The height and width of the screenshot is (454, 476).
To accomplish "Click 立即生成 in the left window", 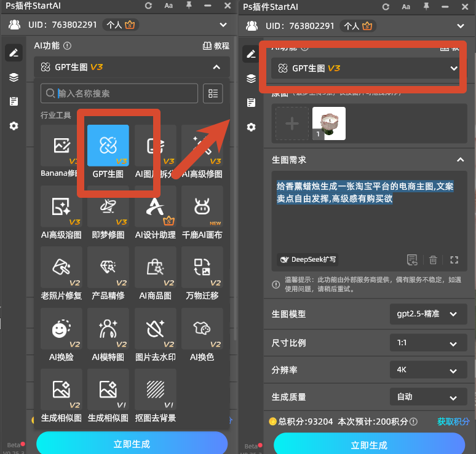I will (132, 444).
